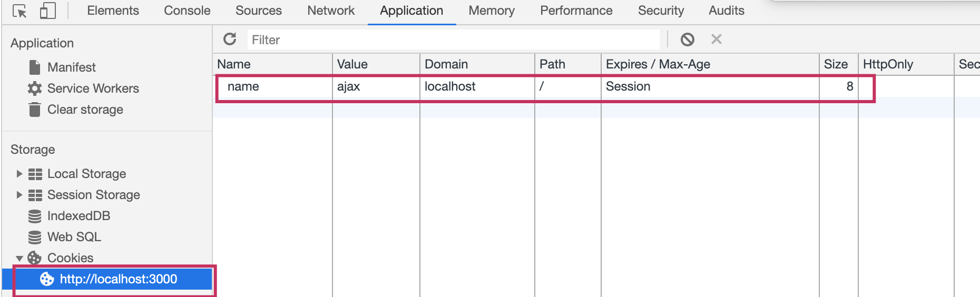This screenshot has height=297, width=980.
Task: Select the IndexedDB storage item
Action: [x=78, y=216]
